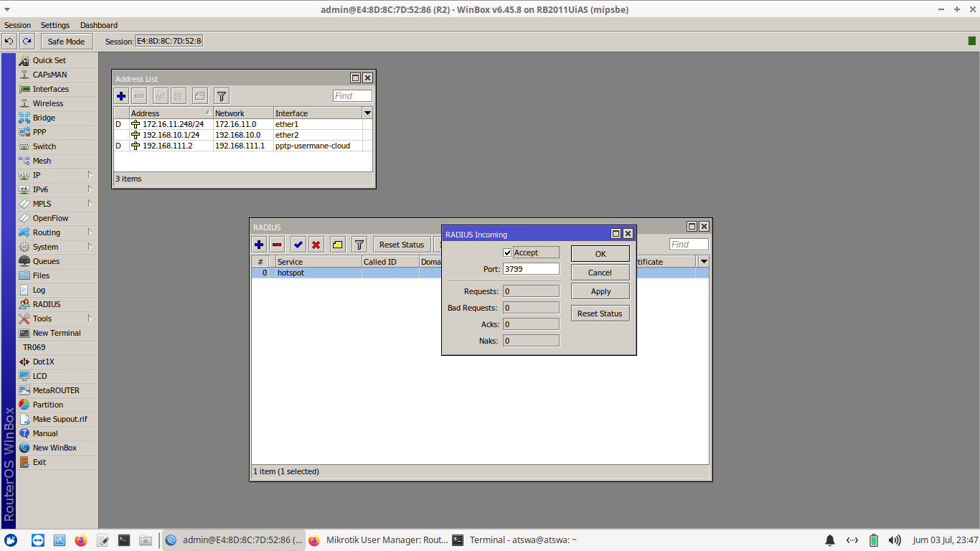This screenshot has width=980, height=551.
Task: Add a new RADIUS server entry
Action: click(259, 245)
